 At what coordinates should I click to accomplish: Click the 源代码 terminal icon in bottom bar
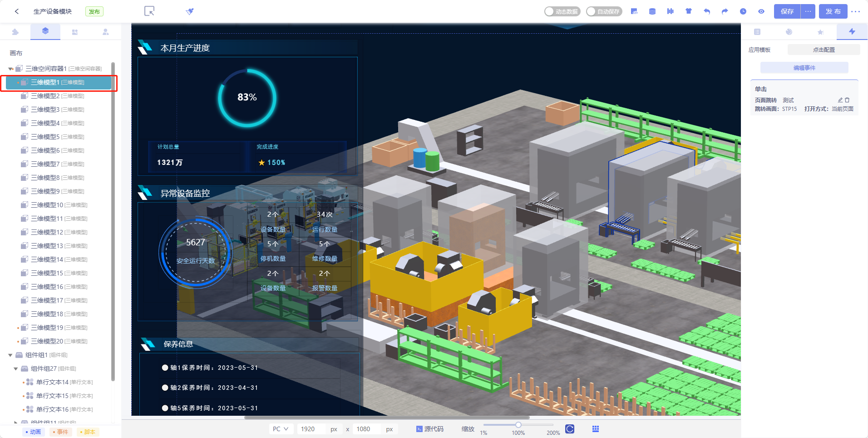419,429
